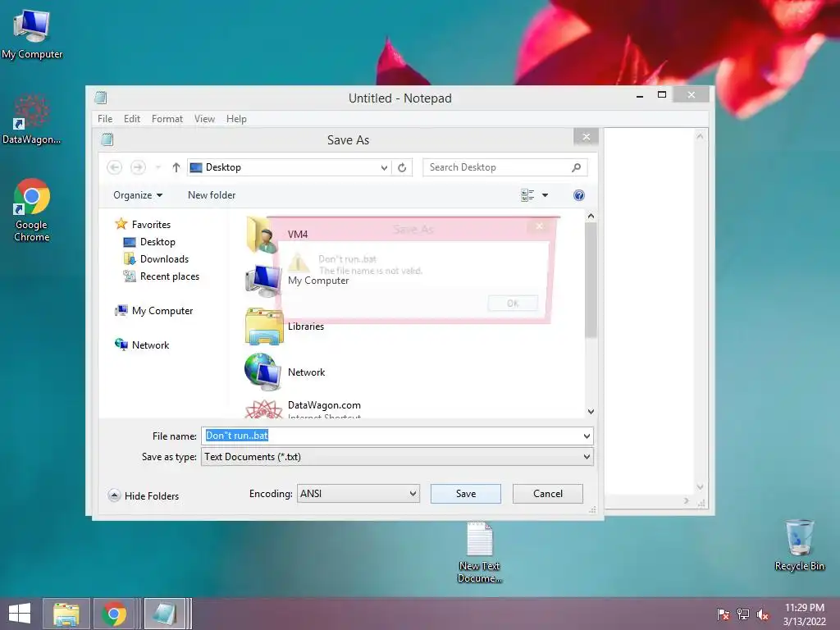Screen dimensions: 840x630
Task: Navigate up one folder level
Action: click(176, 167)
